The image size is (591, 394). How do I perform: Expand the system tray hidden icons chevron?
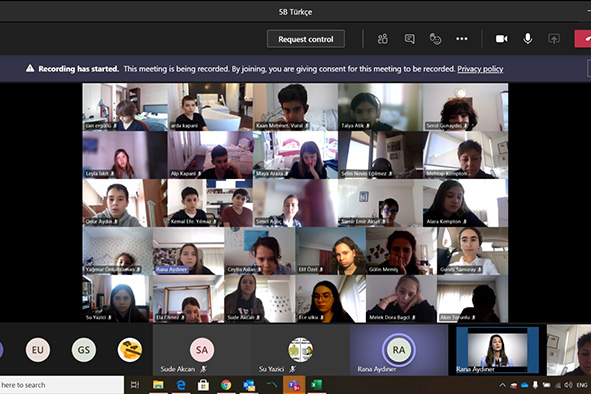(x=502, y=385)
